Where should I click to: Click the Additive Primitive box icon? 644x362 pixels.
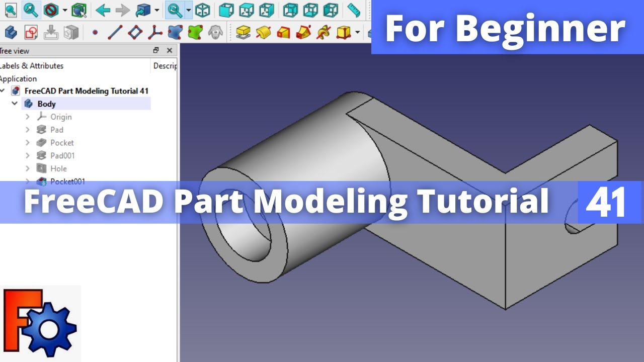[x=344, y=33]
